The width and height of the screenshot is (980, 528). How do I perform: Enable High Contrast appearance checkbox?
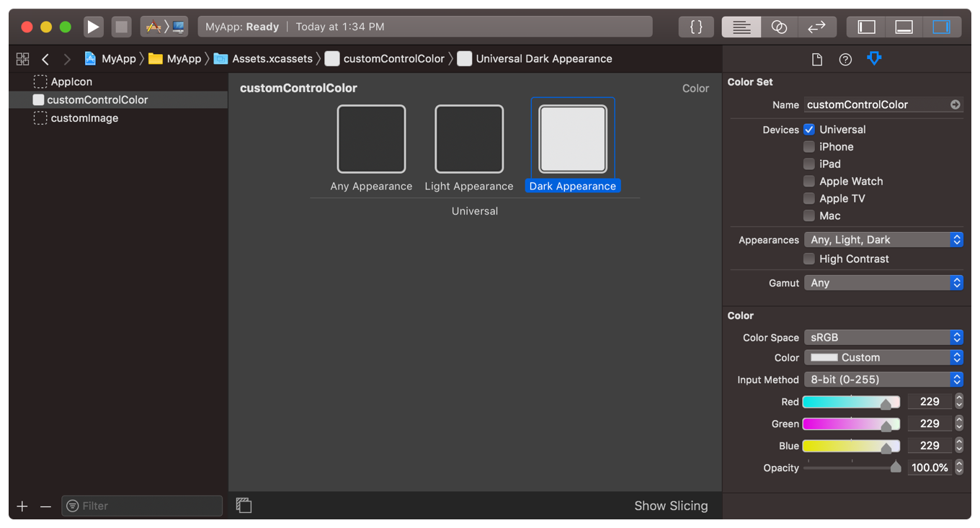(809, 259)
